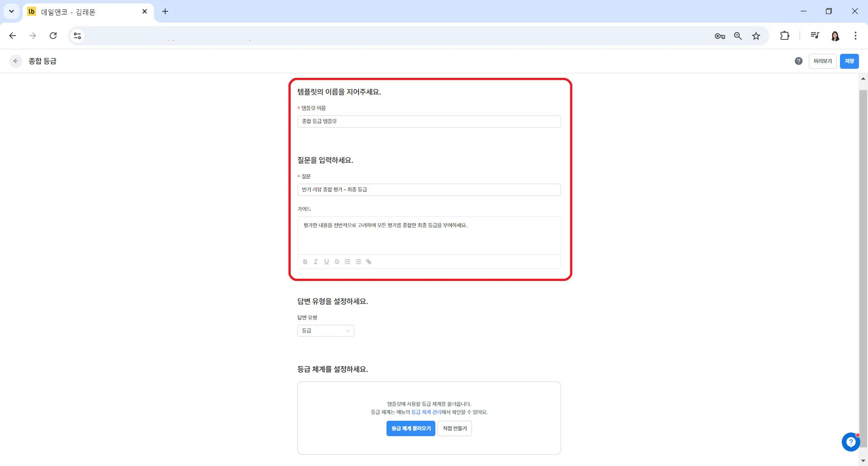Bookmark this page with the star icon
Screen dimensions: 868x466
click(x=756, y=36)
